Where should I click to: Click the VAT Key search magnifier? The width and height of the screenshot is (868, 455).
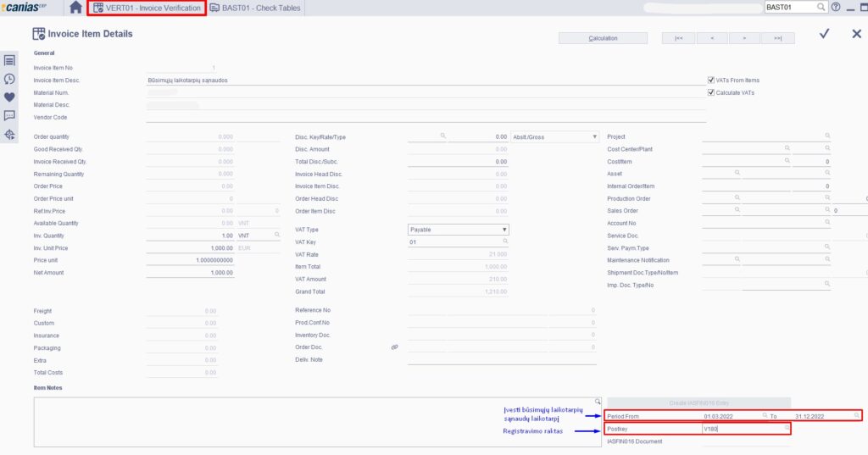(x=504, y=242)
